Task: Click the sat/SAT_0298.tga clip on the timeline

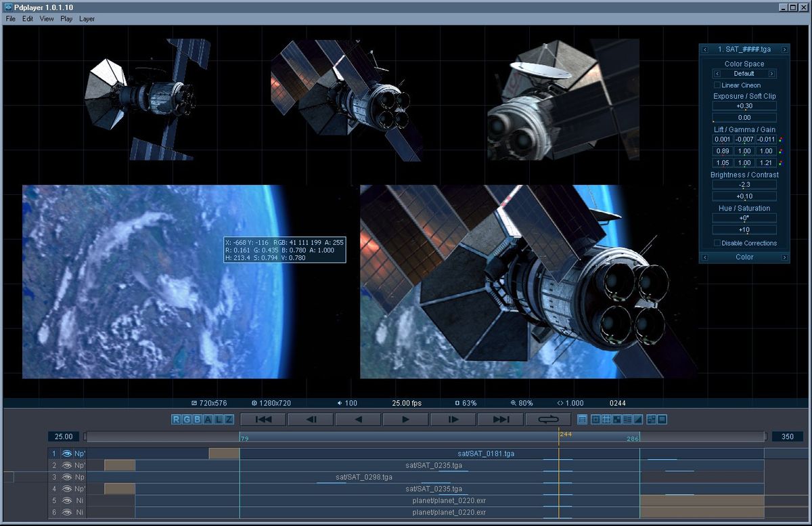Action: pyautogui.click(x=364, y=477)
